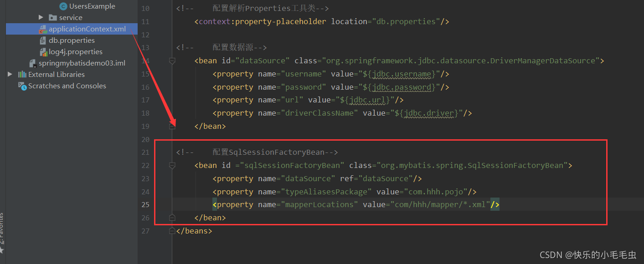Click the log4j.properties file icon
This screenshot has width=644, height=264.
(43, 52)
